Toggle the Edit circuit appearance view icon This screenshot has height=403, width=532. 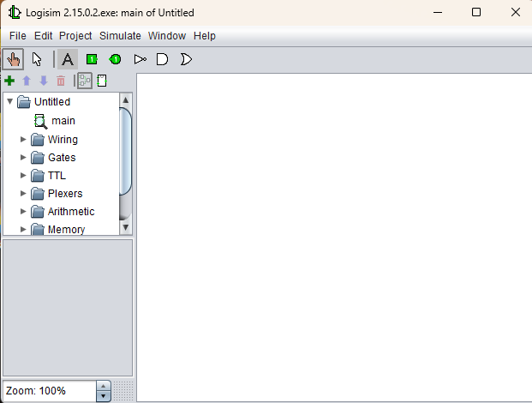click(x=102, y=81)
